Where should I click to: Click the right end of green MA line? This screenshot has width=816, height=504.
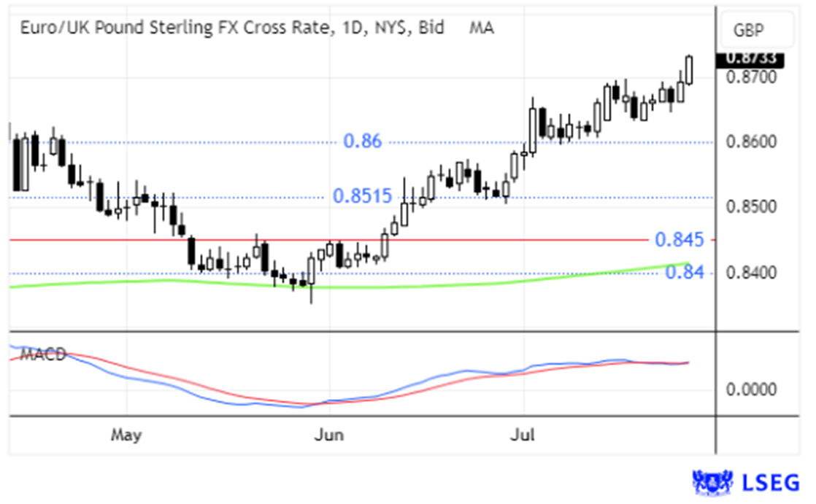click(x=687, y=264)
